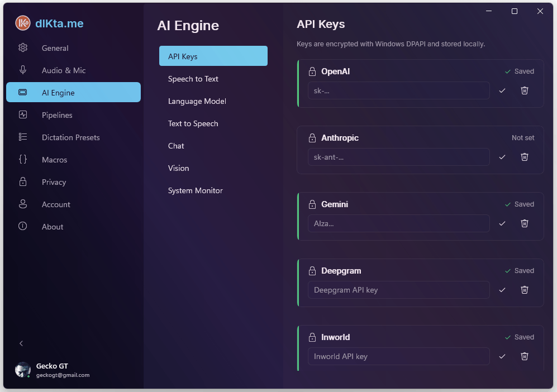This screenshot has height=392, width=557.
Task: Focus the Deepgram API key field
Action: [x=398, y=290]
